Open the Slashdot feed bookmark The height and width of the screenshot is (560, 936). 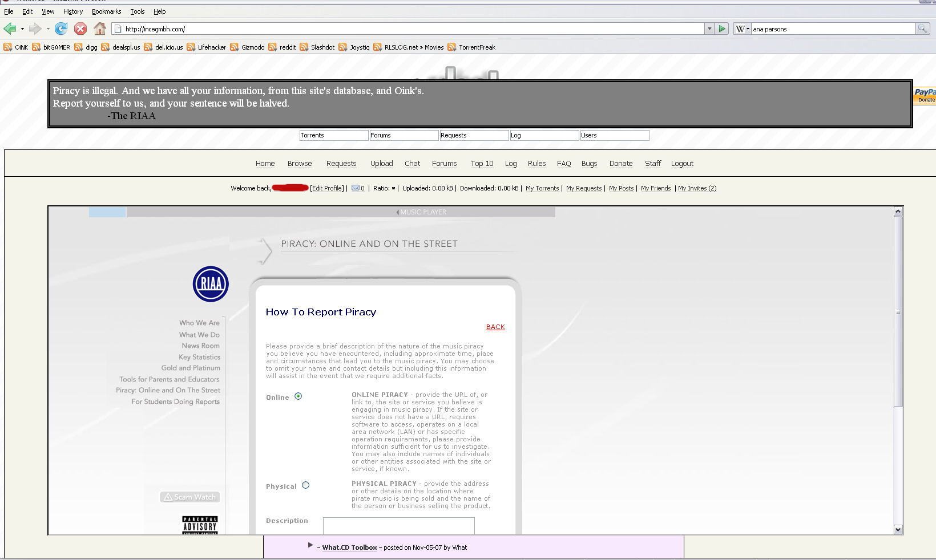(x=317, y=47)
